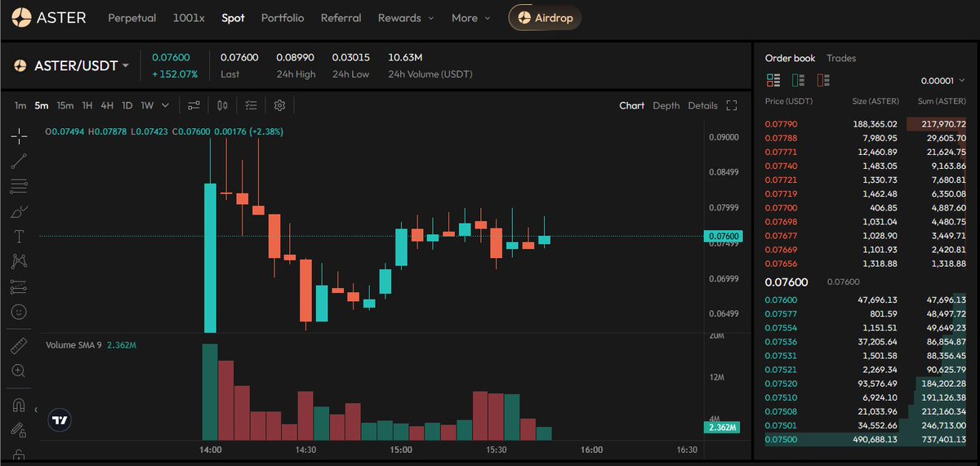Go to the Perpetual page
Screen dimensions: 980x466
(131, 17)
